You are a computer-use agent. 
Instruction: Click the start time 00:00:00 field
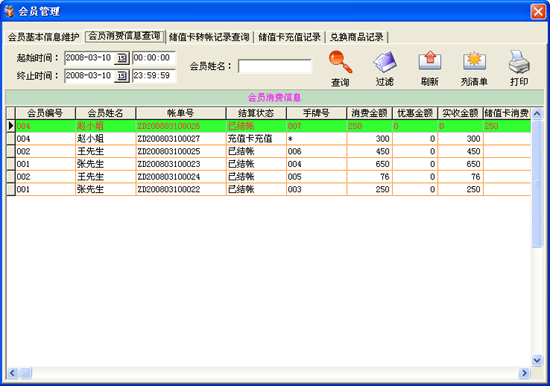pos(154,58)
